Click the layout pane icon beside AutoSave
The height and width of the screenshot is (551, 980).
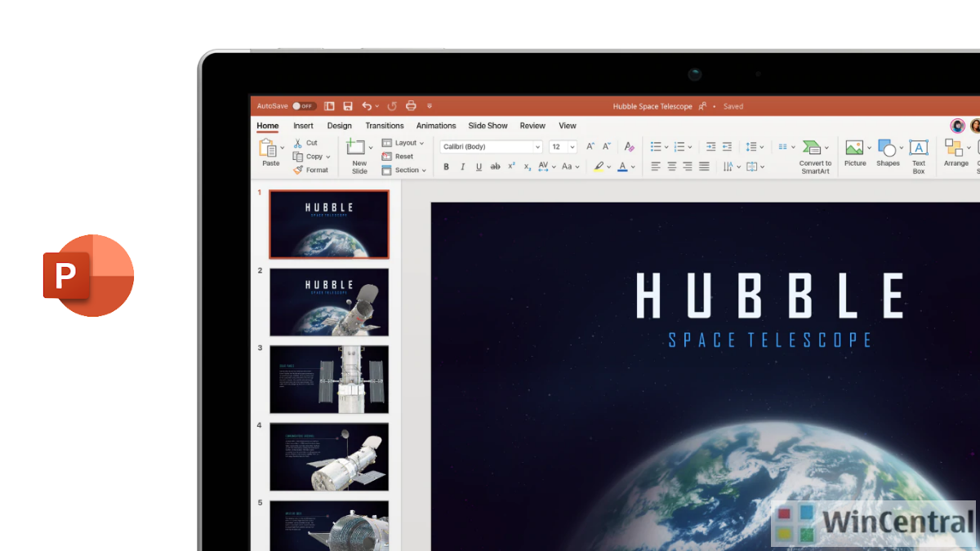[x=329, y=106]
